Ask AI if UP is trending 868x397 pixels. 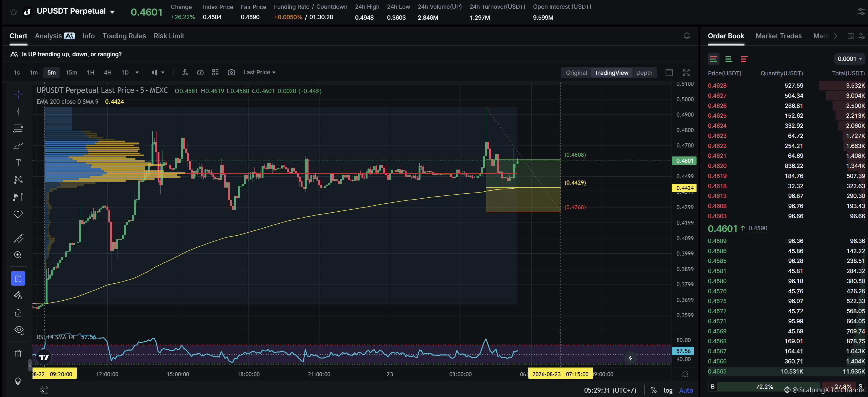point(66,54)
